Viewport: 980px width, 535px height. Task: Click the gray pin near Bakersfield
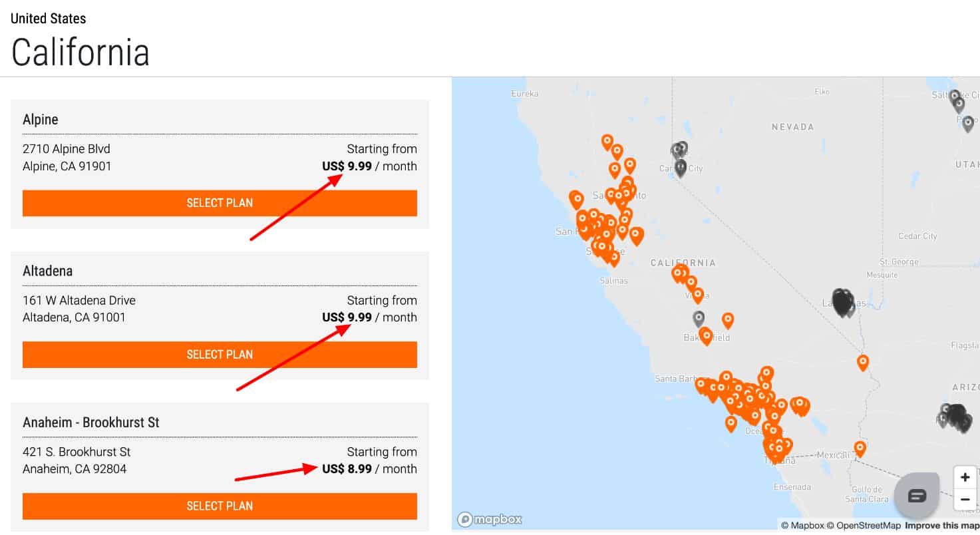pos(699,319)
